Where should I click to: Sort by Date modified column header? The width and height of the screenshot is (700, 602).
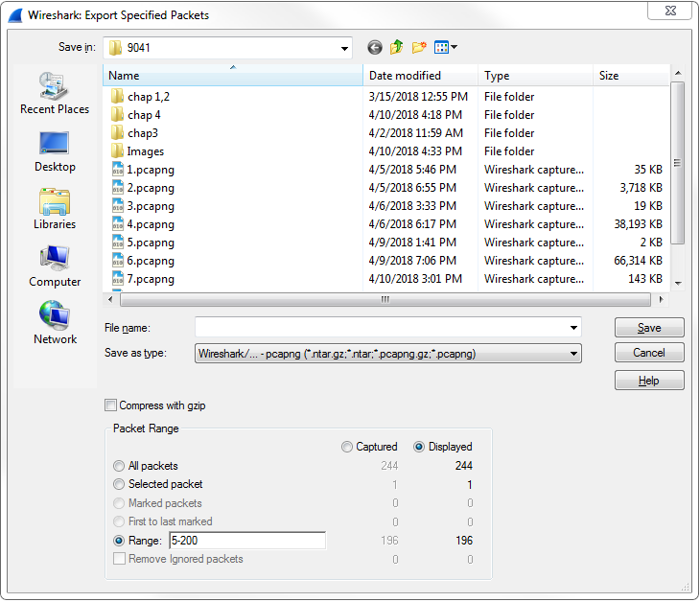pyautogui.click(x=421, y=76)
